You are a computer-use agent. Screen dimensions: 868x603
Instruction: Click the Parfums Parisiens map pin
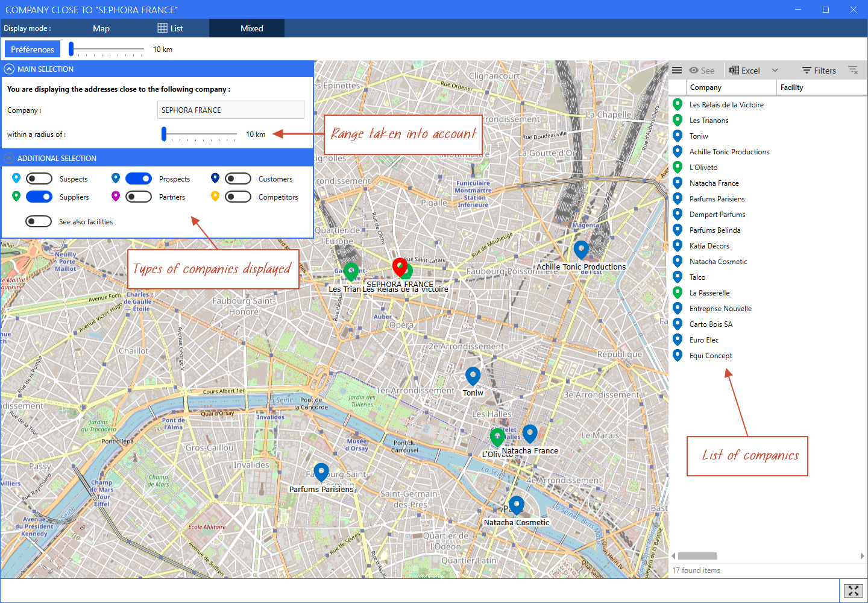[x=321, y=472]
